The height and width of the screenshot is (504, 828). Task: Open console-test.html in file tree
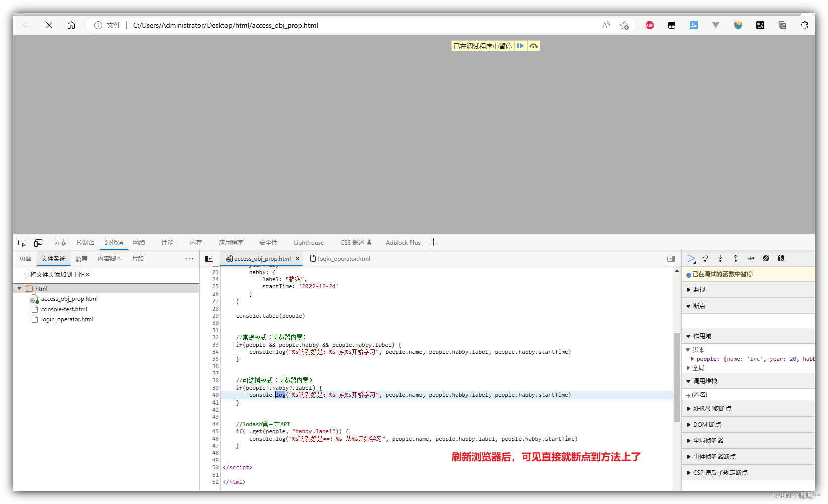[64, 309]
